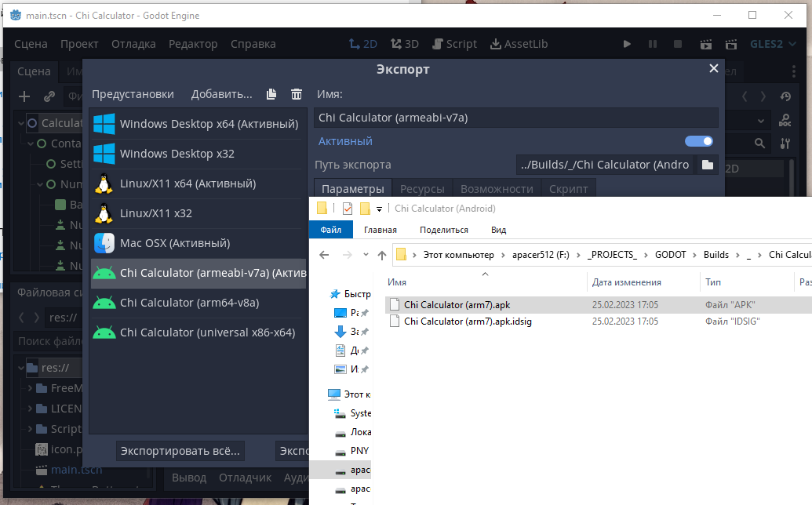Toggle the Активный runnable switch

click(698, 141)
